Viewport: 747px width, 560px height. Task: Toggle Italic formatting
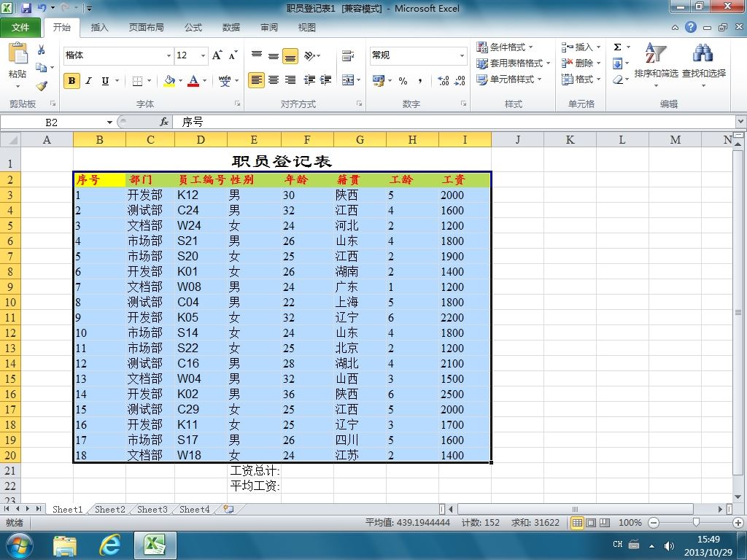tap(88, 81)
